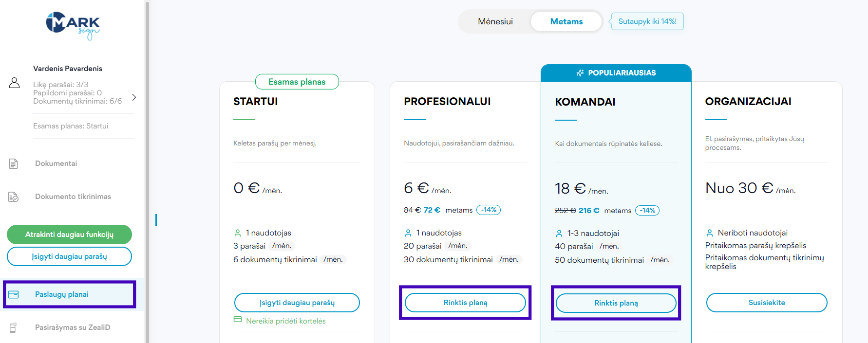Screen dimensions: 868x343
Task: Click the Paslaugų planai card icon
Action: [14, 294]
